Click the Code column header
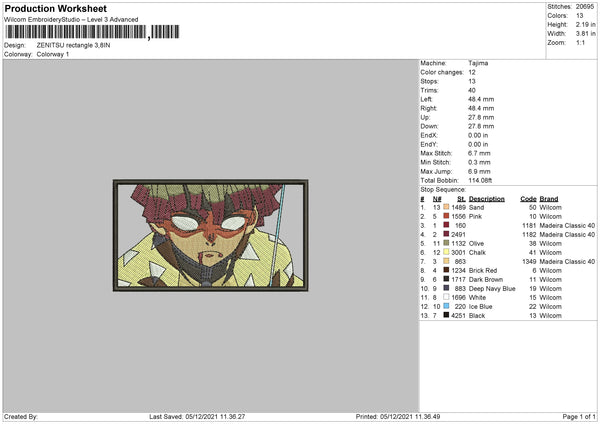Screen dimensions: 600x424 (528, 199)
